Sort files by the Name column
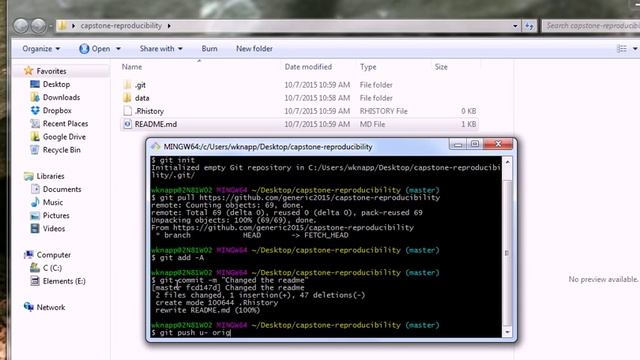Image resolution: width=640 pixels, height=360 pixels. (x=132, y=67)
